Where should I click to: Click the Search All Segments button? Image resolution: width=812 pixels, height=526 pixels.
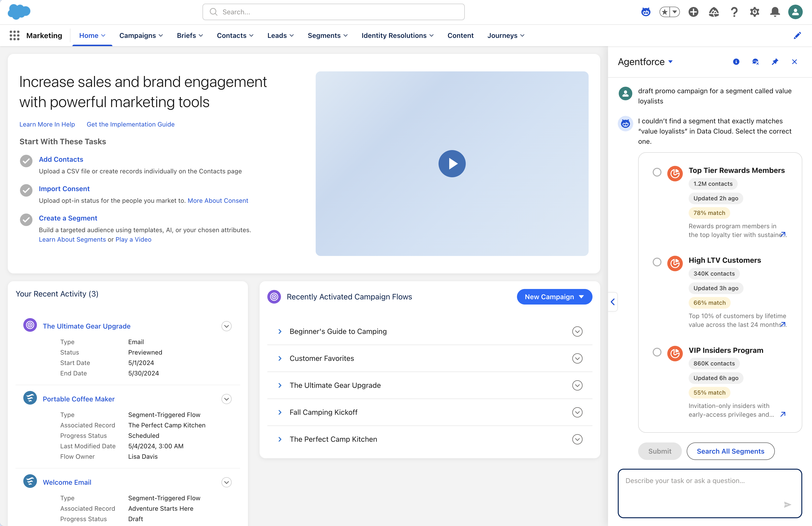(x=730, y=451)
